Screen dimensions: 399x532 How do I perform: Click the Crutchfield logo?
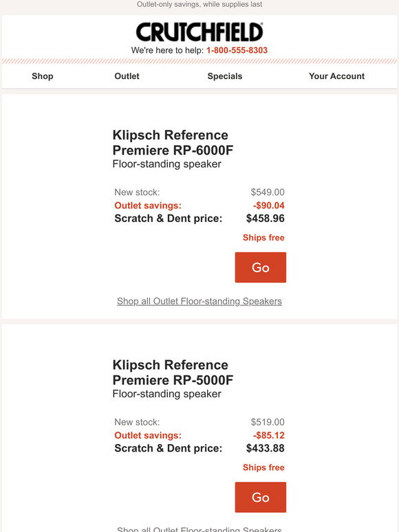pyautogui.click(x=199, y=32)
